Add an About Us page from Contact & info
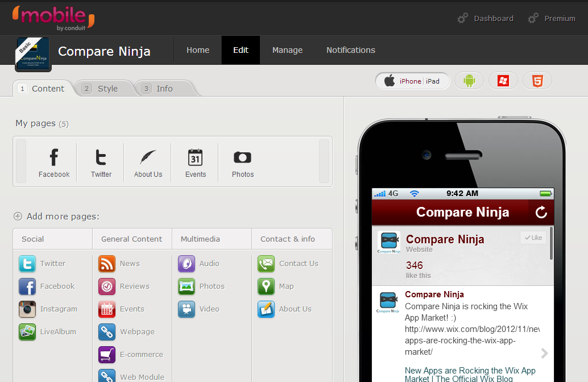 click(285, 309)
